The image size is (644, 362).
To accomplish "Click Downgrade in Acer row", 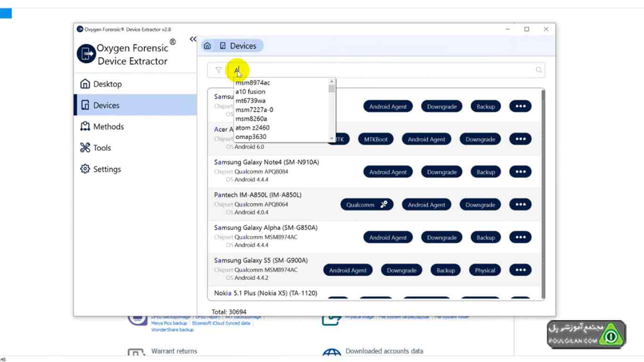I will (x=480, y=139).
